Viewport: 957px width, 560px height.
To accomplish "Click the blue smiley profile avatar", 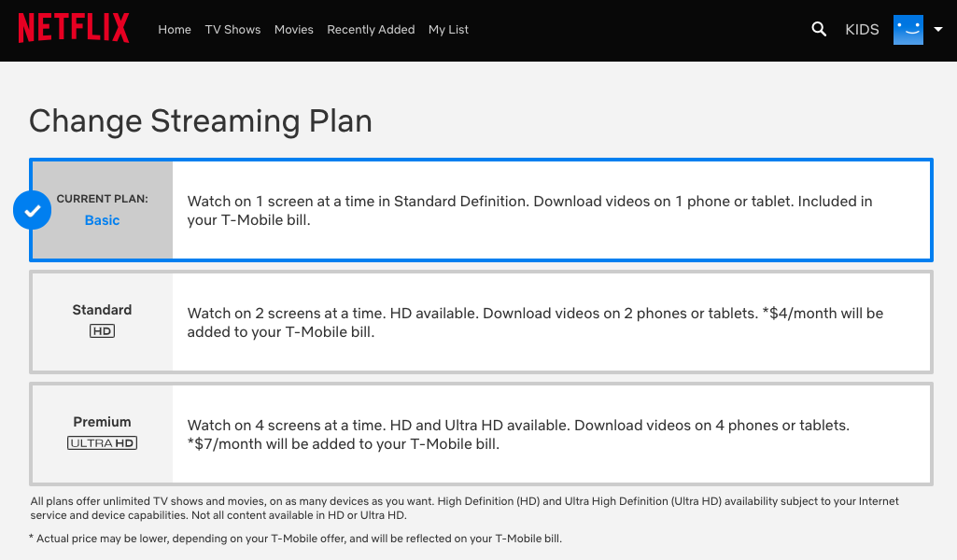I will pos(908,30).
